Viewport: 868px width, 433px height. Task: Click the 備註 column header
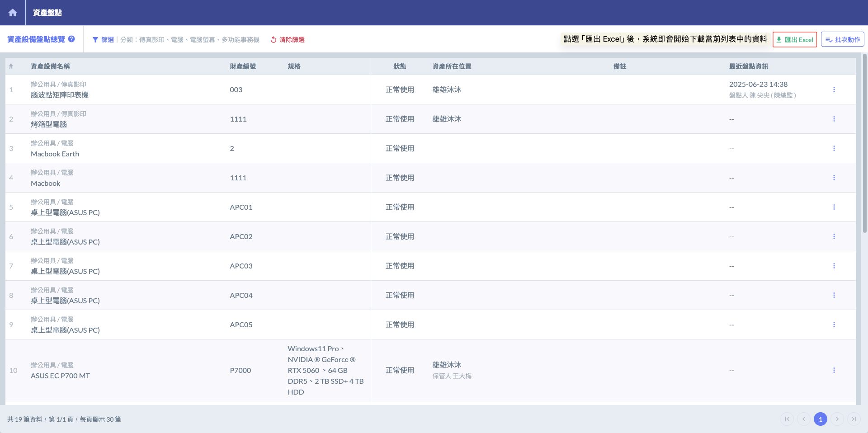(x=620, y=66)
